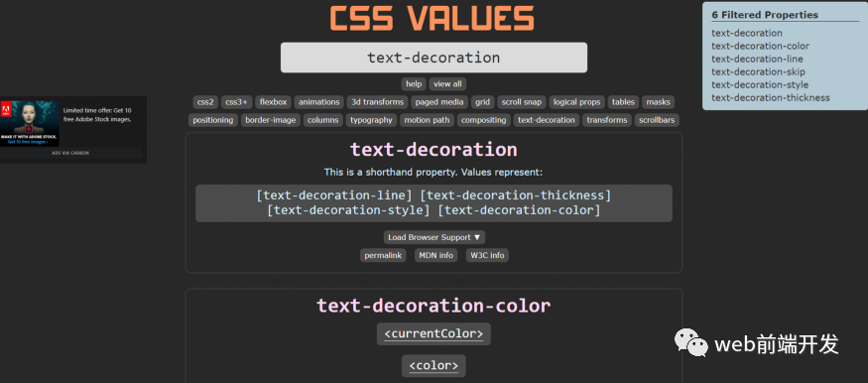Select the logical props filter

pos(576,102)
